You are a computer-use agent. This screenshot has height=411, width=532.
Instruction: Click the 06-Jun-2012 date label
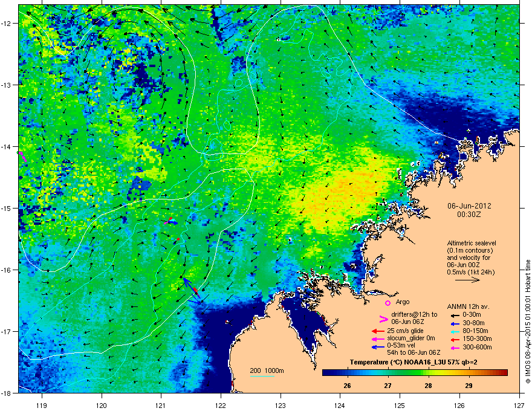pyautogui.click(x=469, y=206)
